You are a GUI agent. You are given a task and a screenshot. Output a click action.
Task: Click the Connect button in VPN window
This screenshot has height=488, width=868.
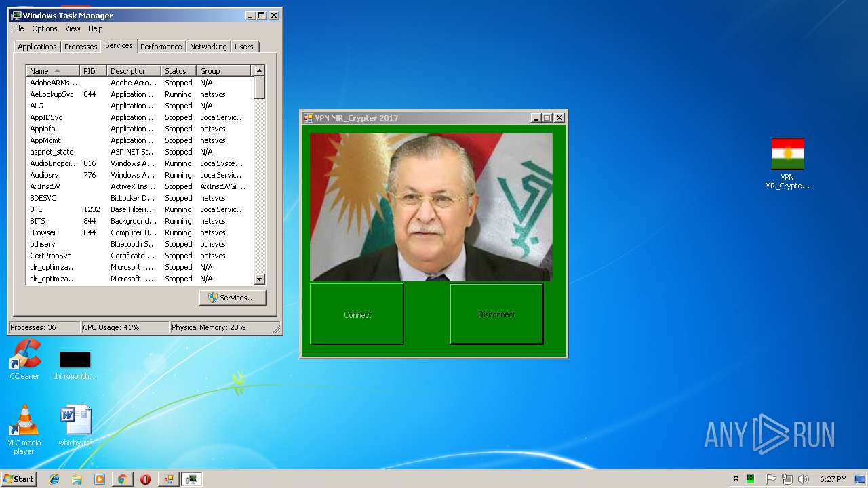coord(357,314)
